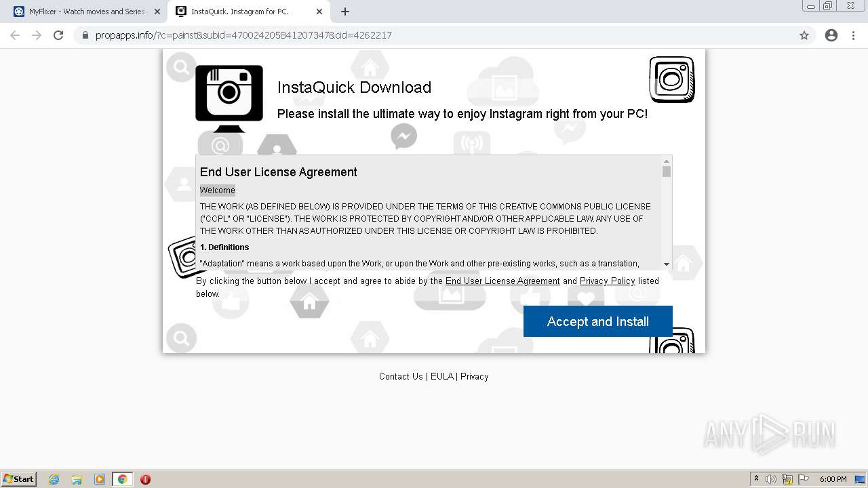
Task: Click the Instagram outline icon at top right
Action: [x=671, y=79]
